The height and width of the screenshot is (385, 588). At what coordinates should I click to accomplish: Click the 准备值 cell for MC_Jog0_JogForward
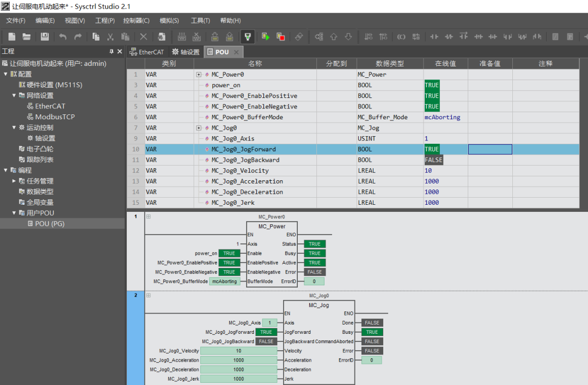pos(490,149)
